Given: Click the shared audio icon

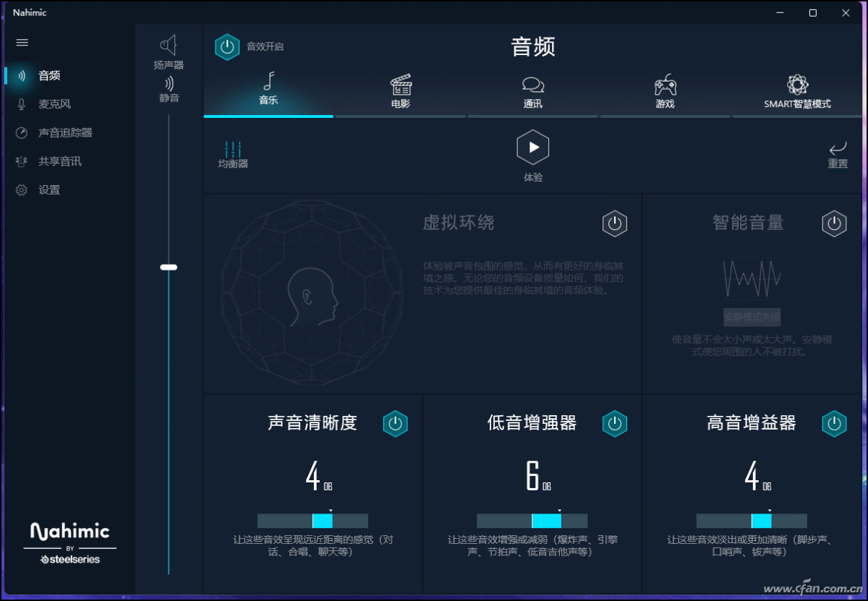Looking at the screenshot, I should coord(22,161).
